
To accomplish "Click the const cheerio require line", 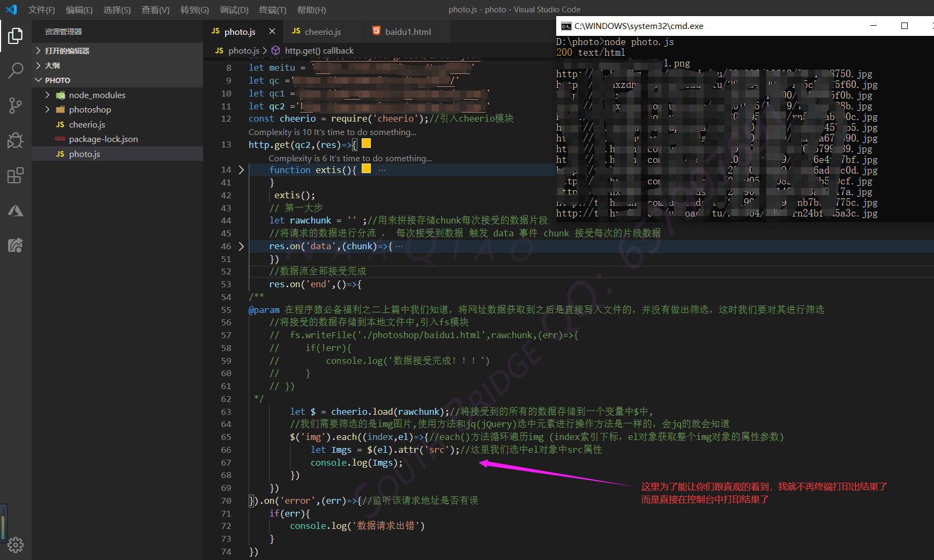I will click(381, 118).
